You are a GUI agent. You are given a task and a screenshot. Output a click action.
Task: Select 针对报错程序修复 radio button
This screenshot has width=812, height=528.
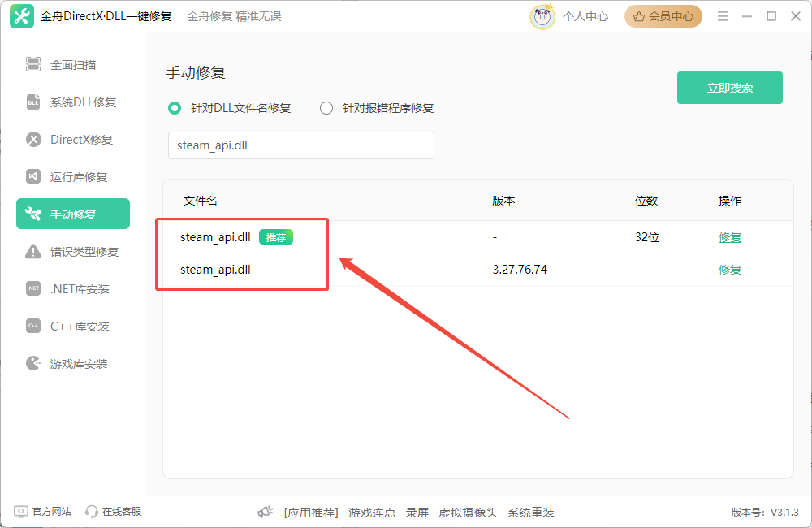click(326, 108)
